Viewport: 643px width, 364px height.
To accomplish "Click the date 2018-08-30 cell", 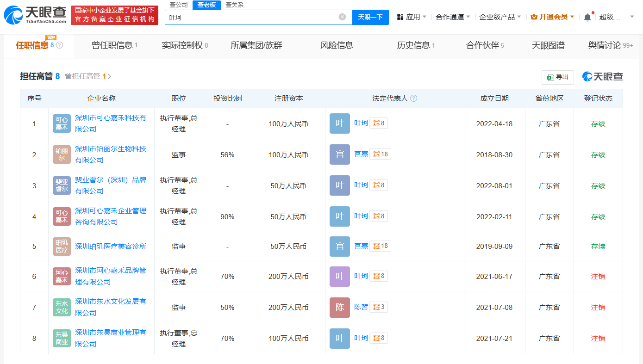I will click(494, 155).
